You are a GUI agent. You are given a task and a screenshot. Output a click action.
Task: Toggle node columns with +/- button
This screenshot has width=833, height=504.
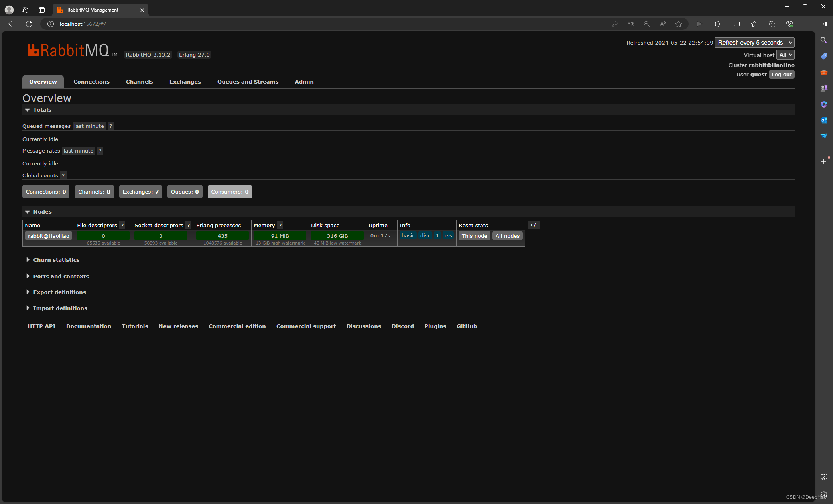tap(534, 225)
